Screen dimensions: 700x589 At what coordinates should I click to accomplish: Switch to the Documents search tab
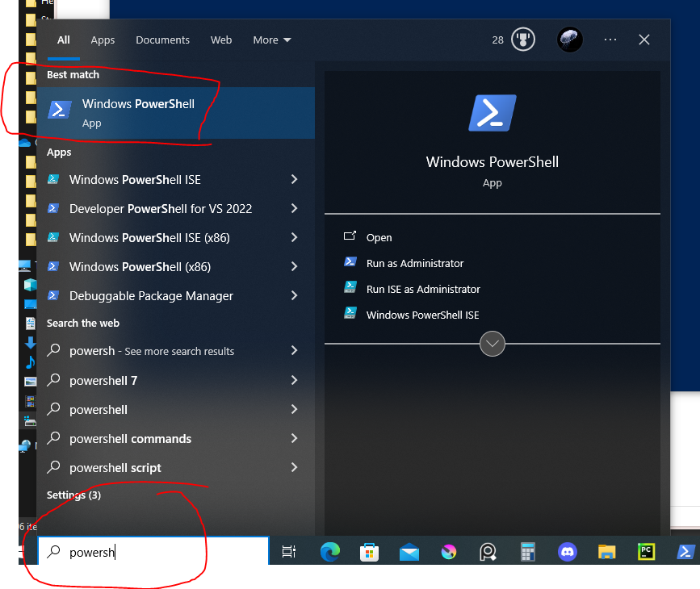point(162,40)
